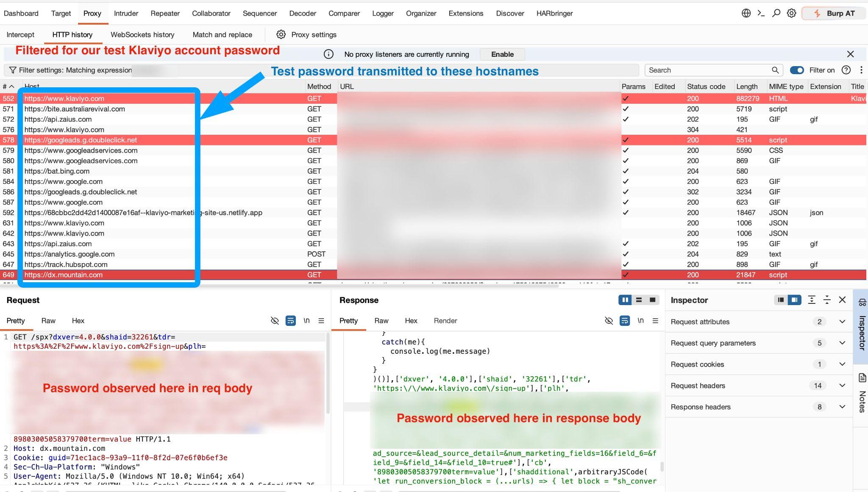Screen dimensions: 868x492
Task: Select row 592 netlify.app request
Action: click(x=434, y=213)
